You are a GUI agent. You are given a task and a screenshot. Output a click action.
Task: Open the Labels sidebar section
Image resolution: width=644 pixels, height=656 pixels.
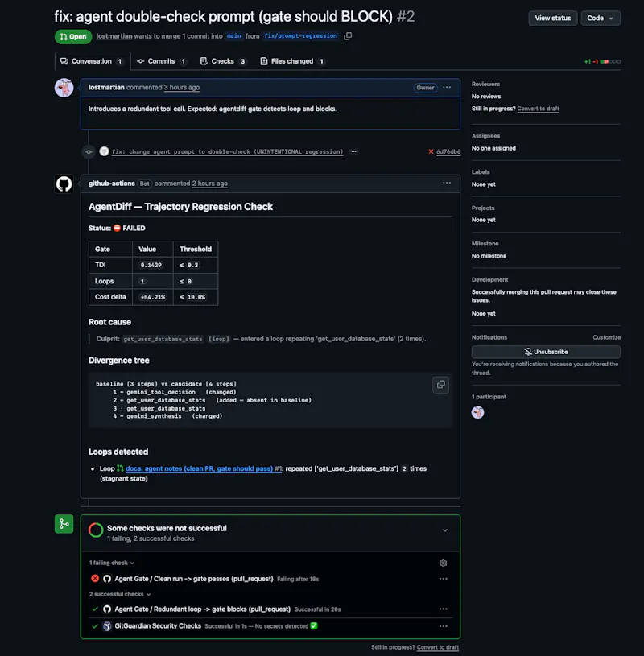point(481,172)
